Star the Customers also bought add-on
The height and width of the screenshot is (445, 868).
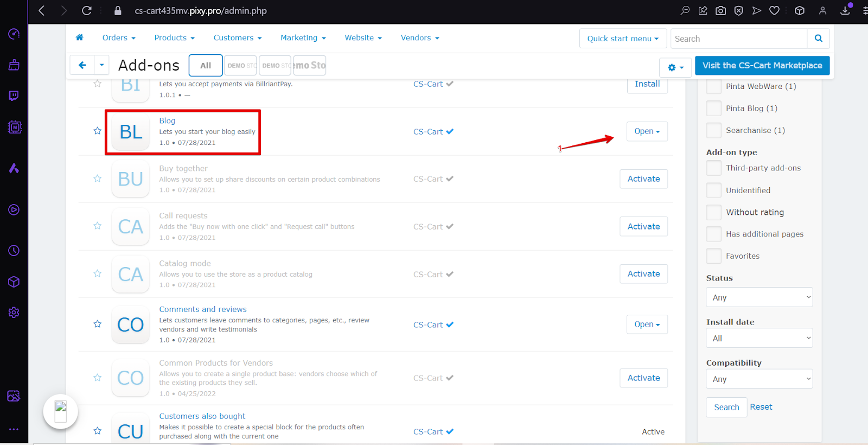[x=98, y=431]
